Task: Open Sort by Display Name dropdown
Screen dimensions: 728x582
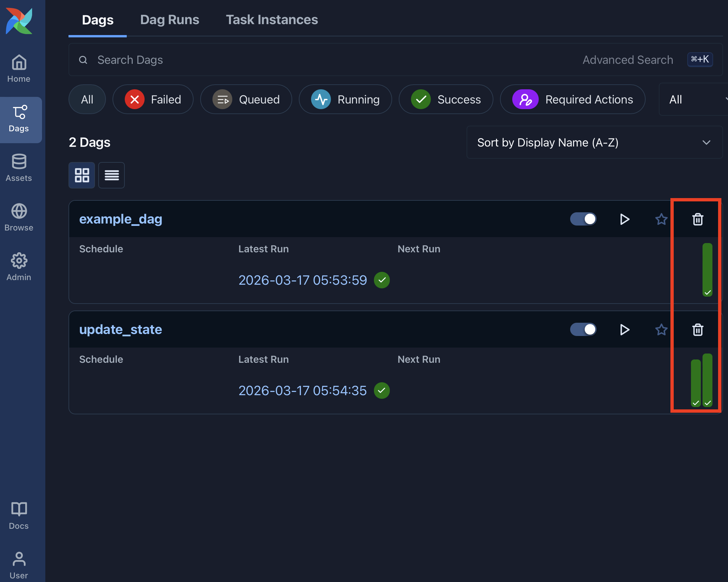Action: (x=595, y=143)
